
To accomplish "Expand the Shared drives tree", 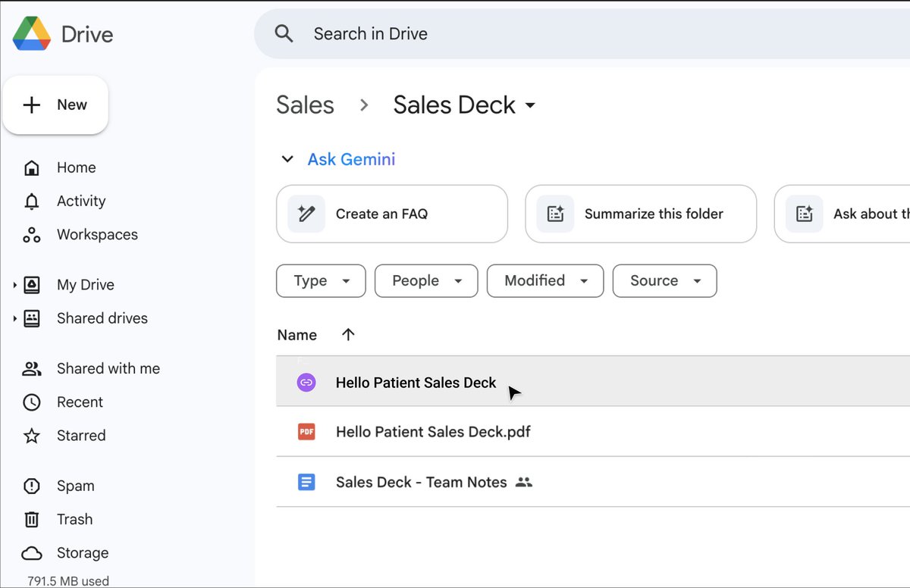I will [x=14, y=318].
